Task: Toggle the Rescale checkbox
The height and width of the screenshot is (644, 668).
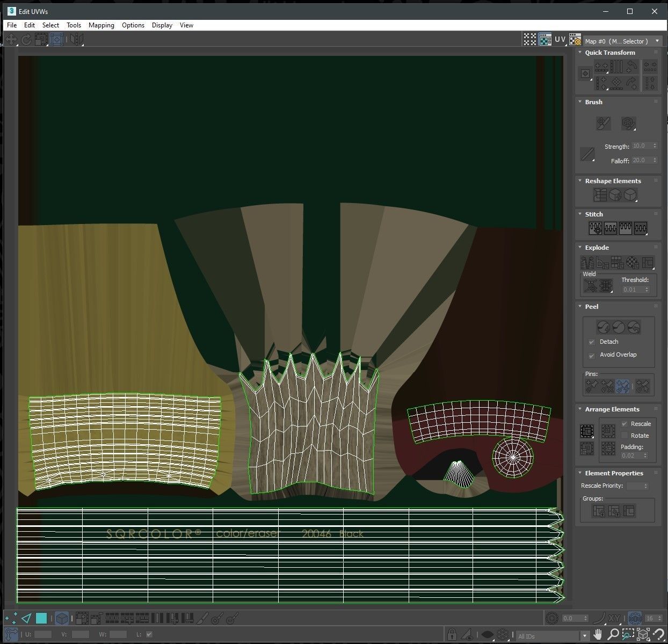Action: (x=624, y=424)
